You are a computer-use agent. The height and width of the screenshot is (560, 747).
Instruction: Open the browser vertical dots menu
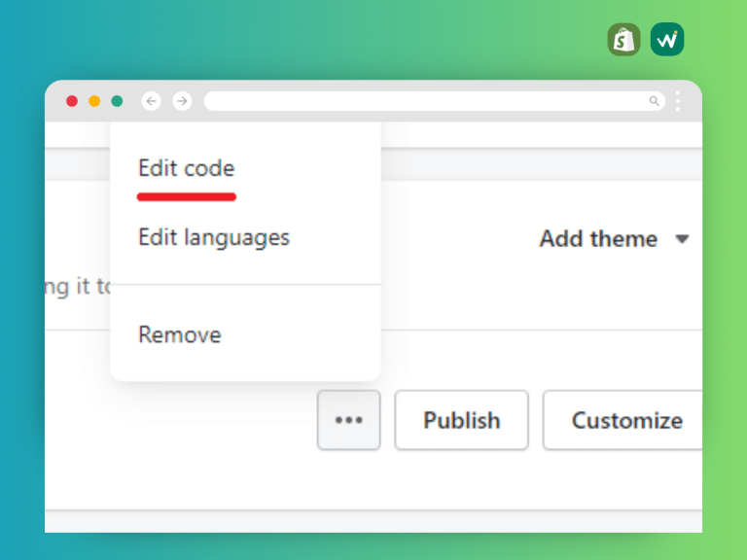(x=678, y=101)
